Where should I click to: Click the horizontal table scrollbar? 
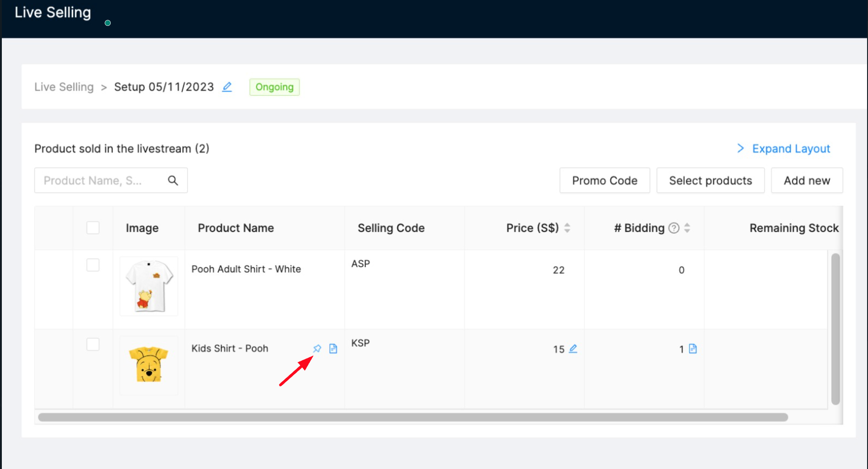413,417
